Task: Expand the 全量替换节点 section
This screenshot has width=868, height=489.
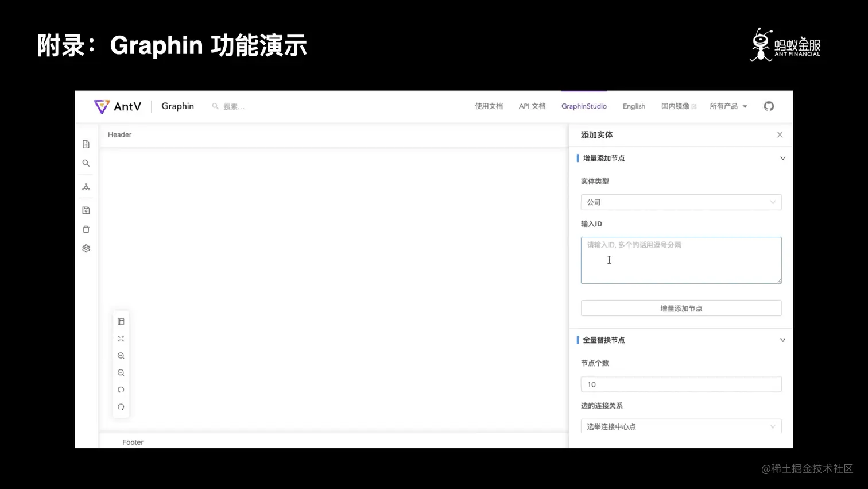Action: click(782, 340)
